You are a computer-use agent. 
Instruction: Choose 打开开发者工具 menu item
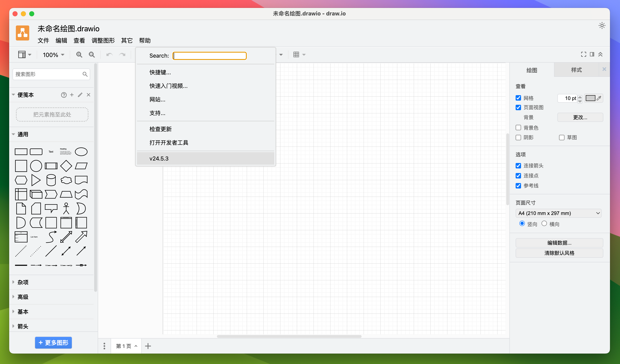pos(205,143)
